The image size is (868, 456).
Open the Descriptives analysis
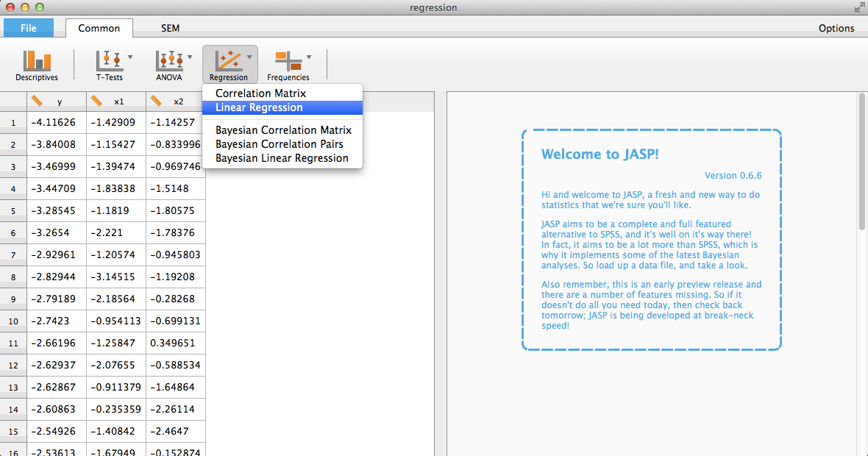[37, 65]
